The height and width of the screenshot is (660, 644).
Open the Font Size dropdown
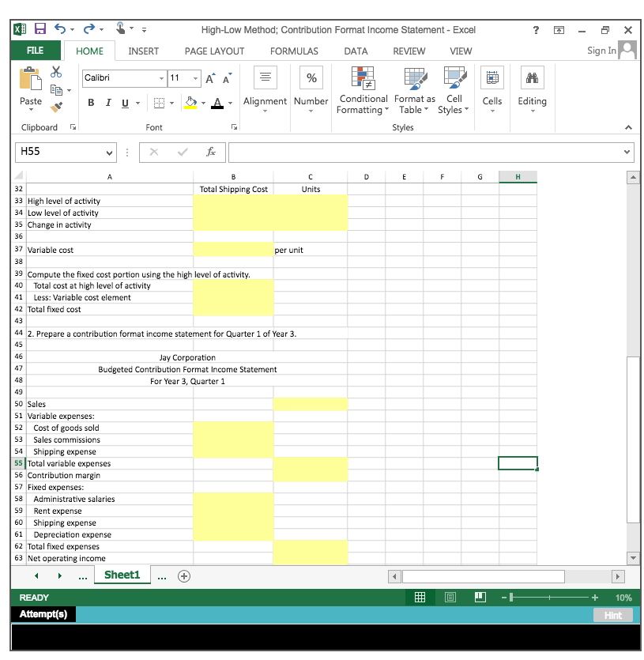pyautogui.click(x=194, y=78)
